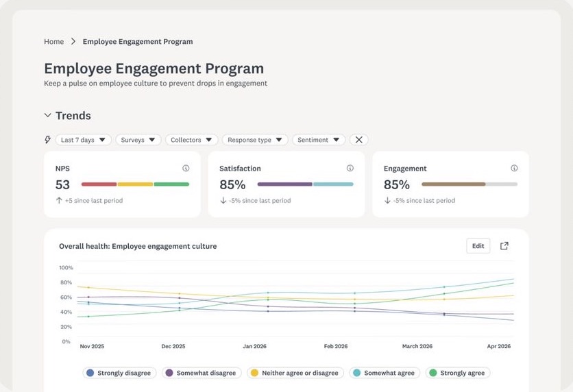Click Feb 2026 axis label
This screenshot has width=573, height=392.
(x=336, y=346)
